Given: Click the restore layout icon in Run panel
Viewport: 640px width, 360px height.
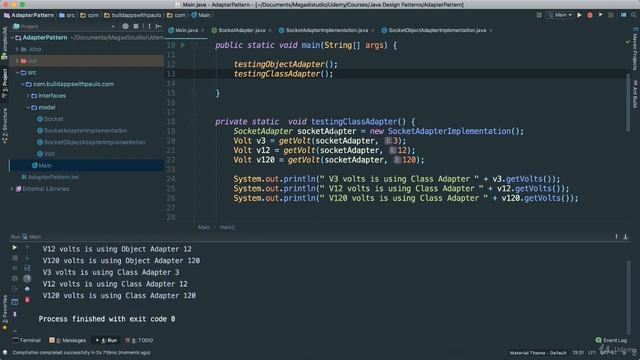Looking at the screenshot, I should coord(15,302).
